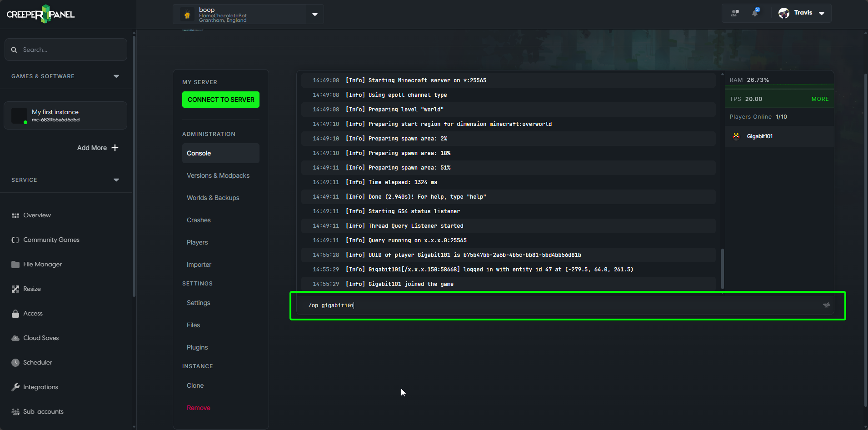
Task: Select the Community Games icon
Action: 15,240
